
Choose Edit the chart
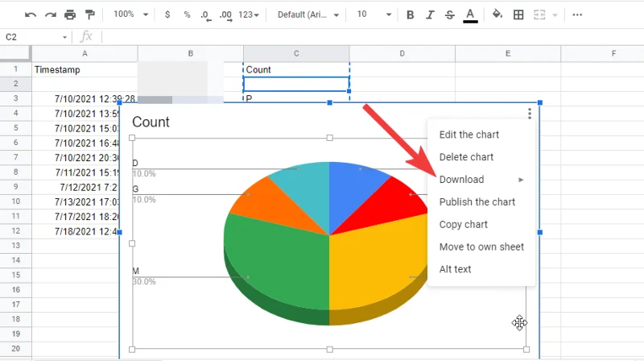coord(469,135)
